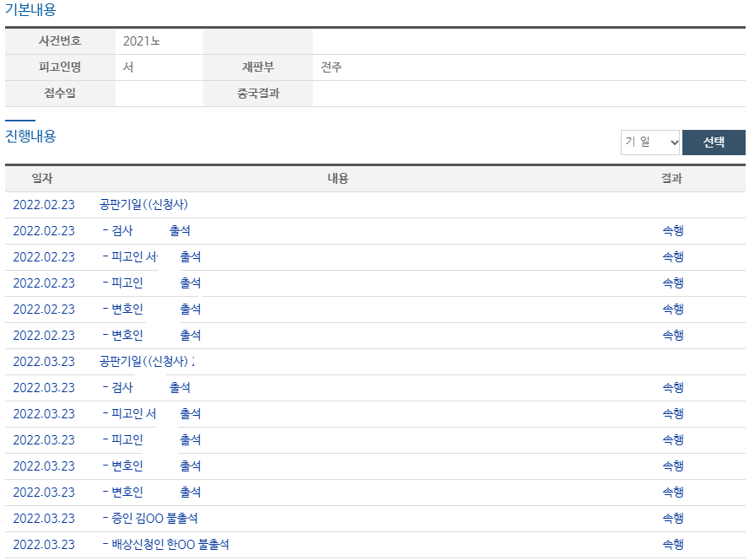Click the 결과 column header
This screenshot has width=749, height=560.
tap(672, 179)
